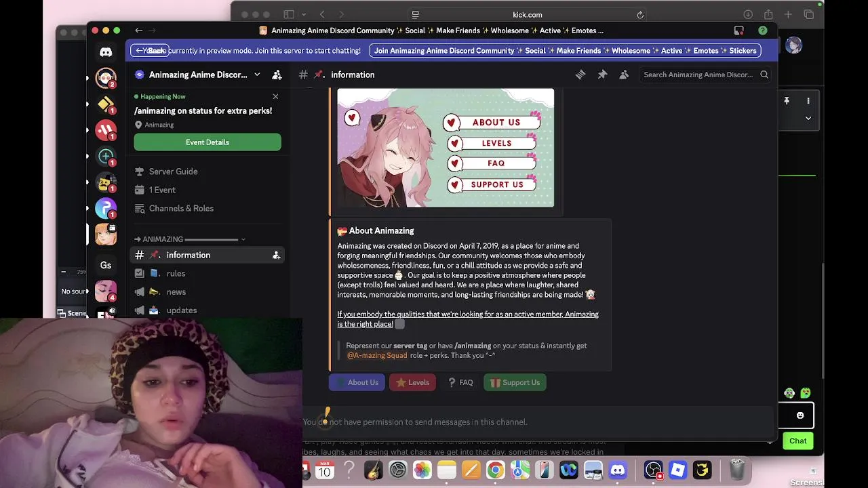Open the Trash in the Dock
Image resolution: width=868 pixels, height=488 pixels.
click(737, 470)
